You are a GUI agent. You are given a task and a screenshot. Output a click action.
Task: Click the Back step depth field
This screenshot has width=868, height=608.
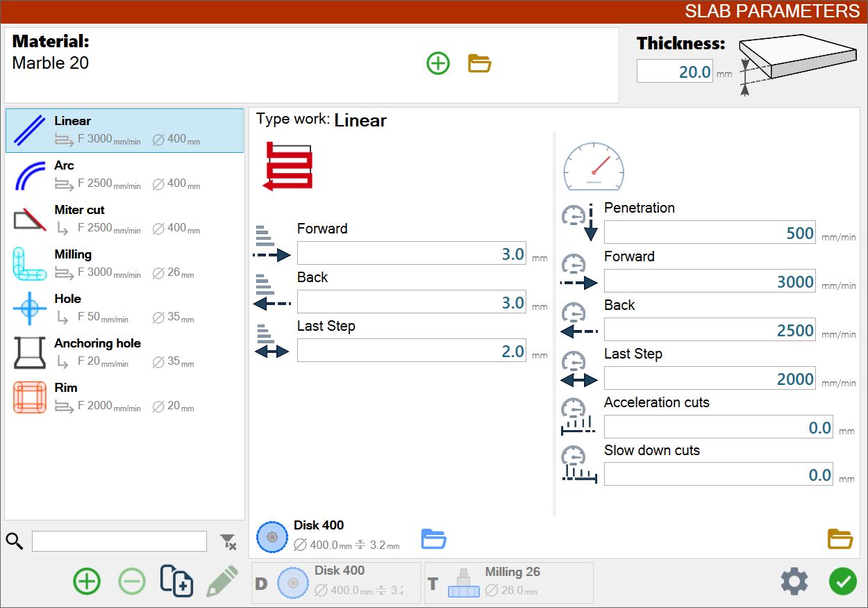pos(412,302)
